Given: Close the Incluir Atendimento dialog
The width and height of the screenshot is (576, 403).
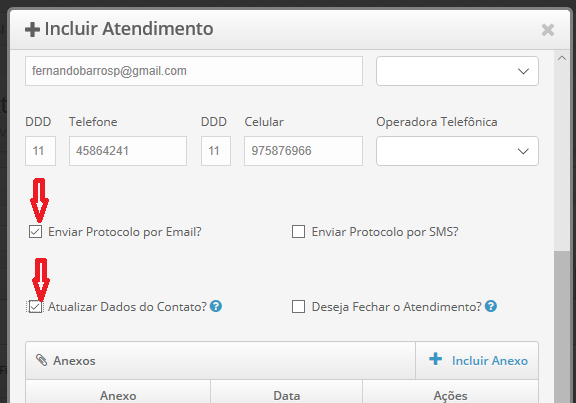Looking at the screenshot, I should 548,30.
